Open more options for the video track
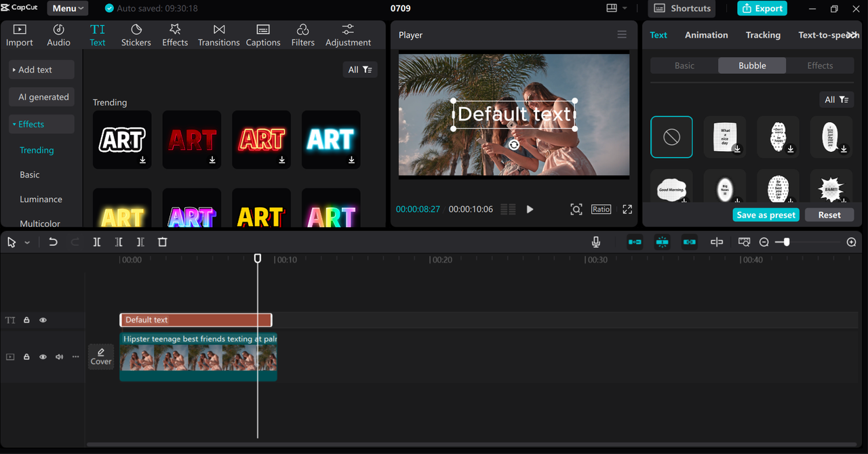 coord(75,356)
